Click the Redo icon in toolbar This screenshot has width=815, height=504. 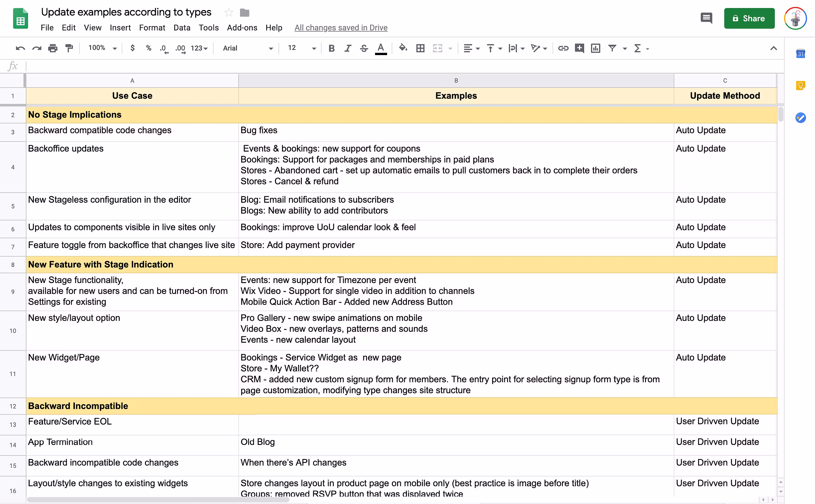[37, 48]
